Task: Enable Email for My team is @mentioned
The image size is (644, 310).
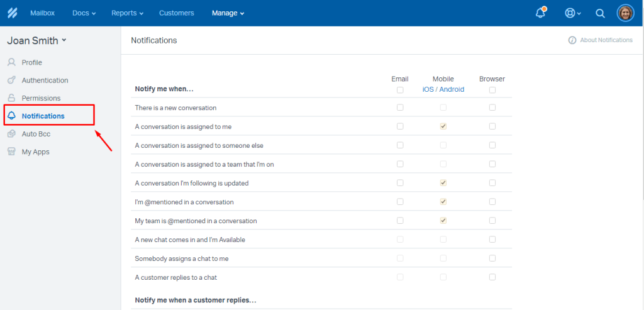Action: [x=400, y=221]
